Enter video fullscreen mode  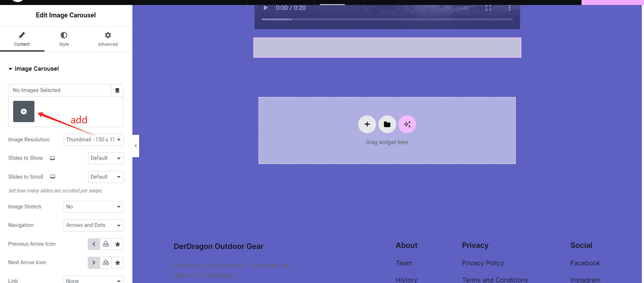click(489, 8)
